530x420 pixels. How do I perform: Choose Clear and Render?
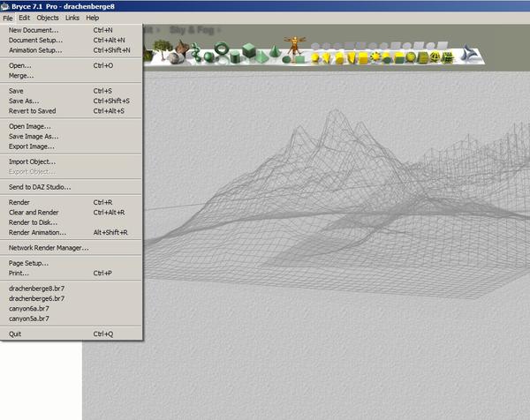click(72, 213)
